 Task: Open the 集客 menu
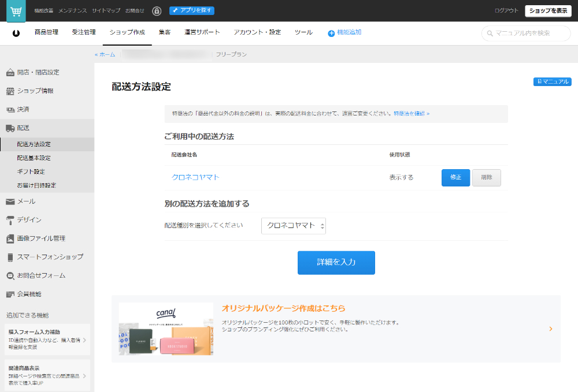(164, 32)
